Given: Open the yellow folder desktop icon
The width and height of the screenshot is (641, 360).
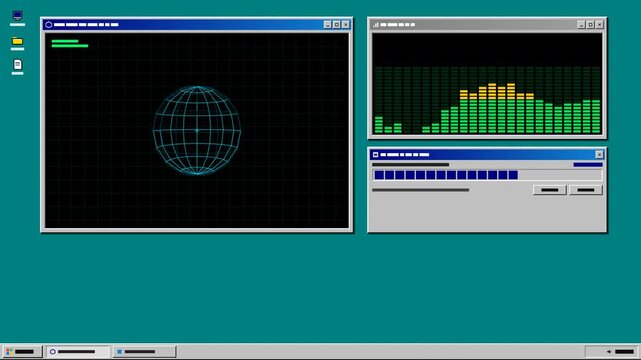Looking at the screenshot, I should 17,41.
